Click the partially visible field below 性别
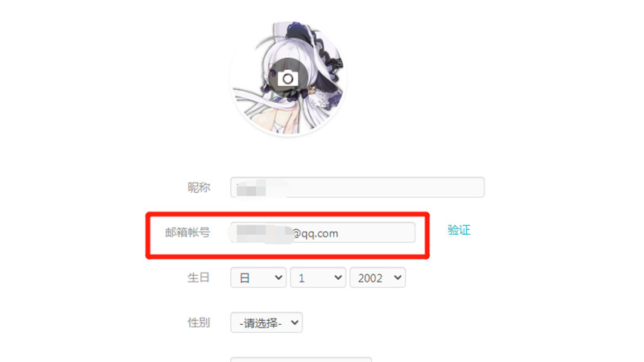This screenshot has height=362, width=644. coord(301,360)
